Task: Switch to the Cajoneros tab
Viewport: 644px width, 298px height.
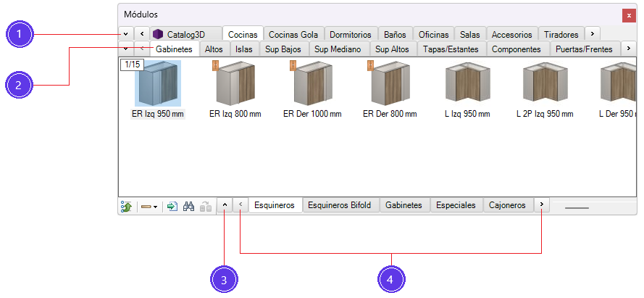Action: click(x=507, y=205)
